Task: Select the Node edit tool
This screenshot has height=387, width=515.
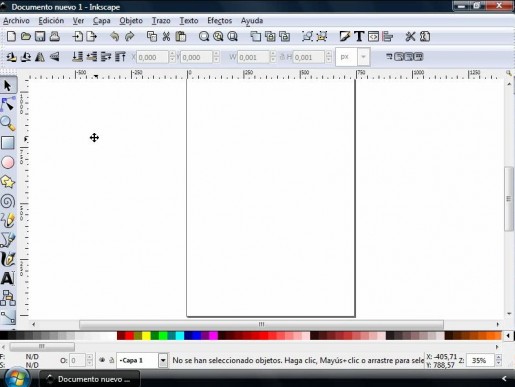Action: pyautogui.click(x=8, y=104)
